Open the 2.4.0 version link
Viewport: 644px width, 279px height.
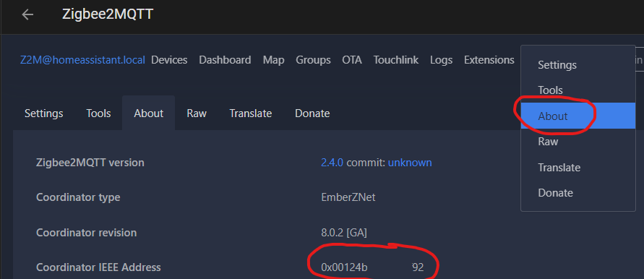[x=332, y=163]
